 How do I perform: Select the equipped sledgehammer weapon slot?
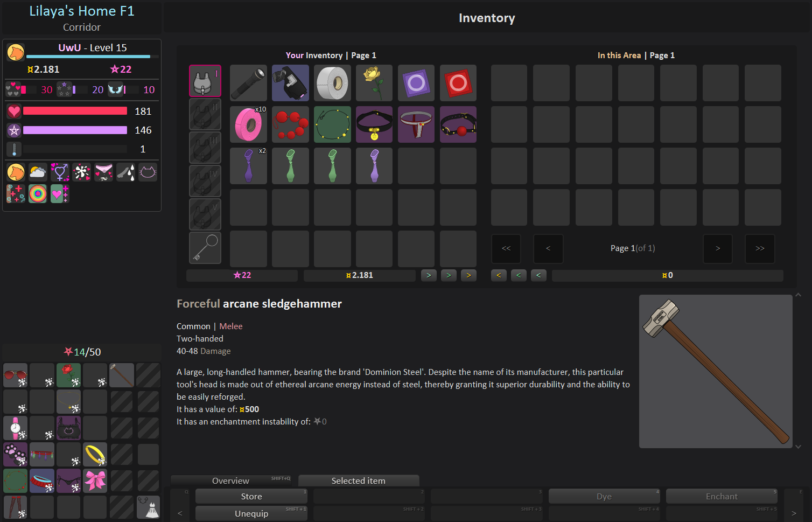pos(122,375)
